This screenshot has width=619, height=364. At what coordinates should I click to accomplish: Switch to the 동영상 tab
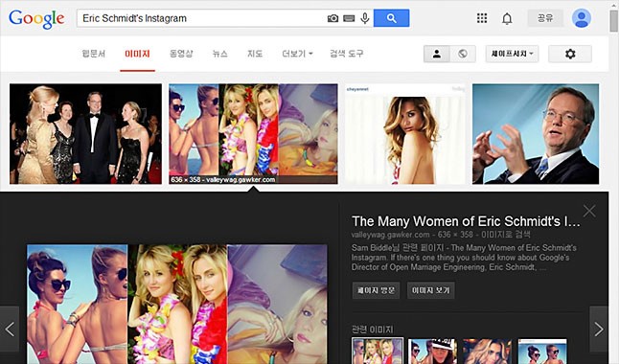(181, 54)
